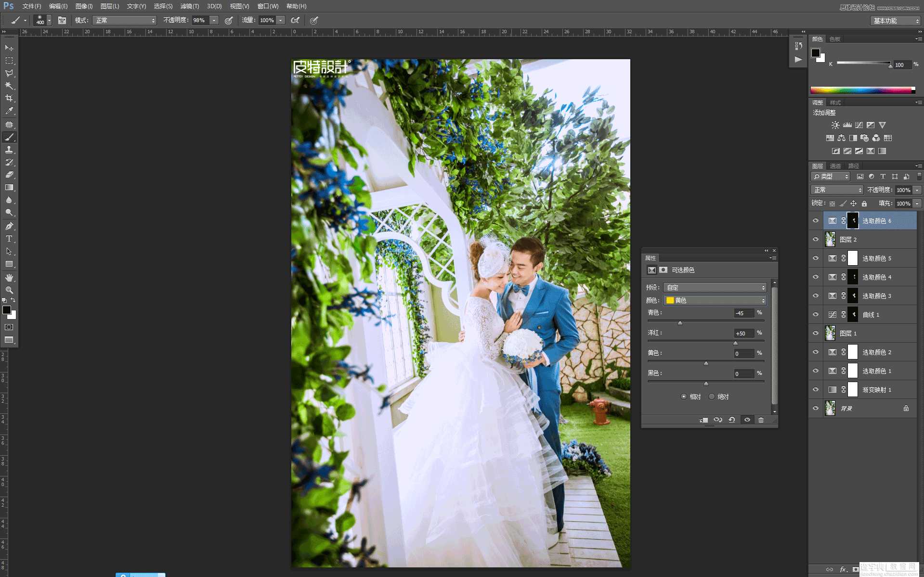Select the History Brush tool
The image size is (924, 577).
pyautogui.click(x=9, y=162)
